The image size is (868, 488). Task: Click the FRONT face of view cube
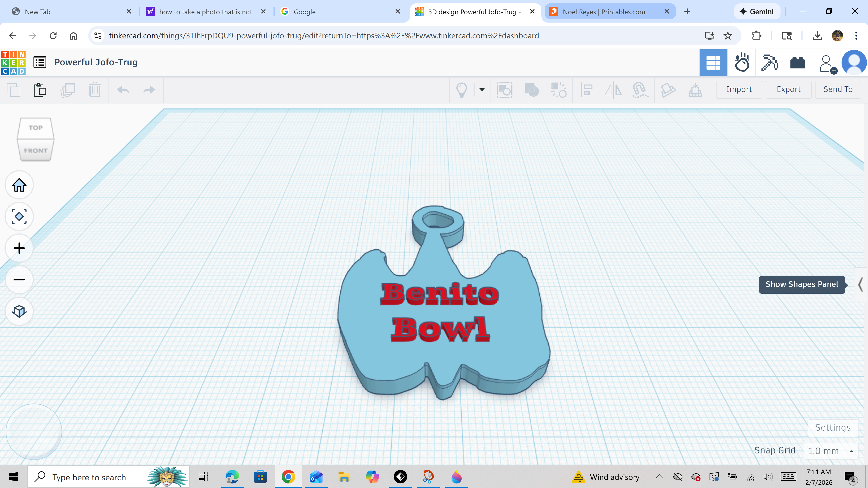point(35,150)
